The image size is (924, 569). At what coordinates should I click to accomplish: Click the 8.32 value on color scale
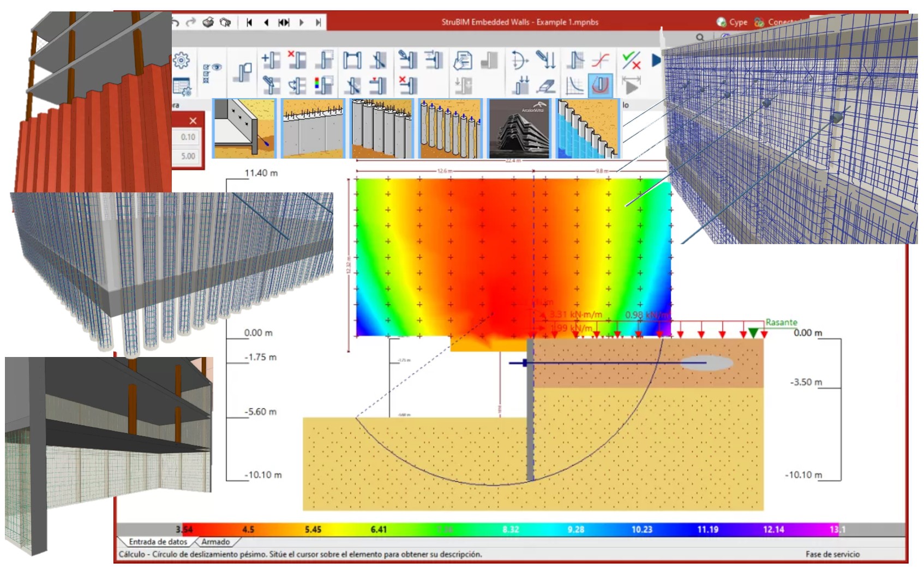511,529
